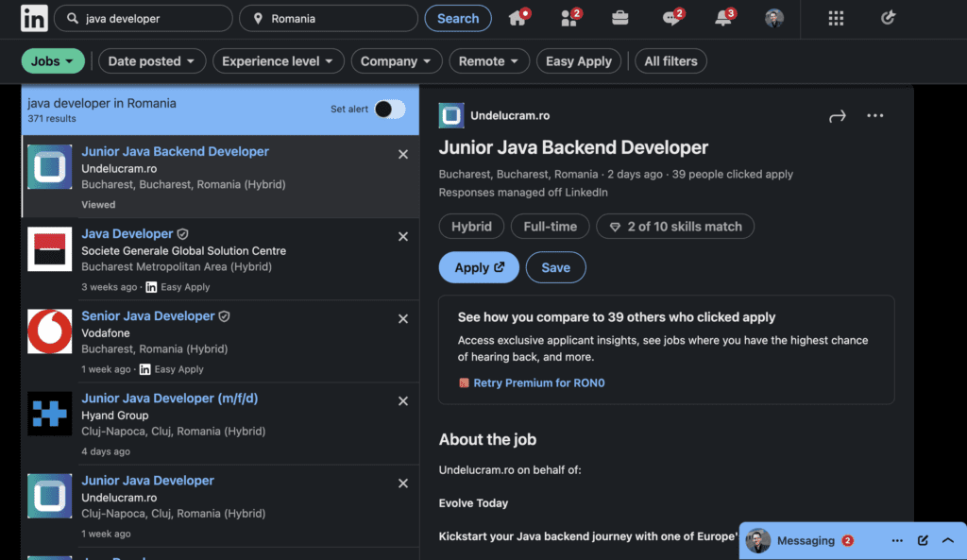
Task: Open the Messaging panel header label
Action: coord(806,541)
